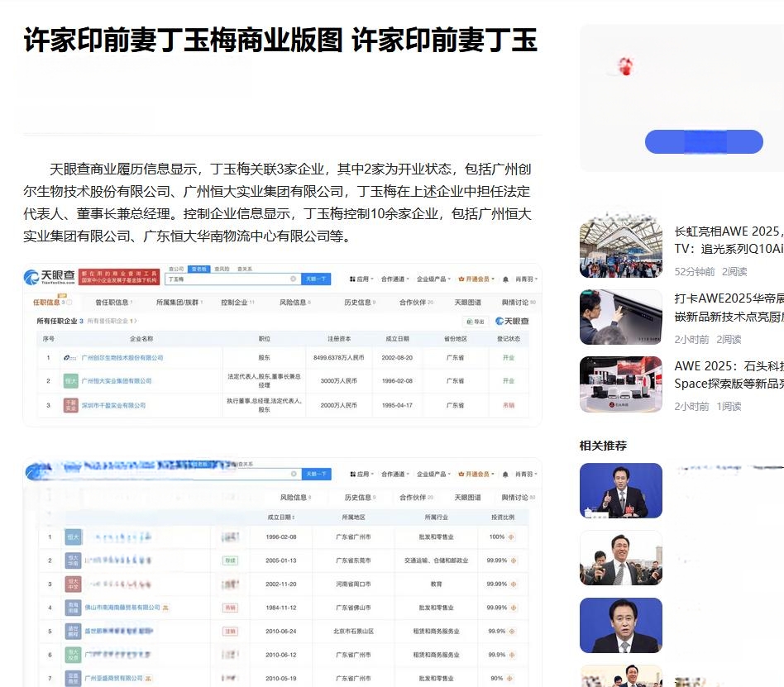The width and height of the screenshot is (784, 687).
Task: Open the 打卡AWE2025华帝 article link
Action: (x=729, y=308)
